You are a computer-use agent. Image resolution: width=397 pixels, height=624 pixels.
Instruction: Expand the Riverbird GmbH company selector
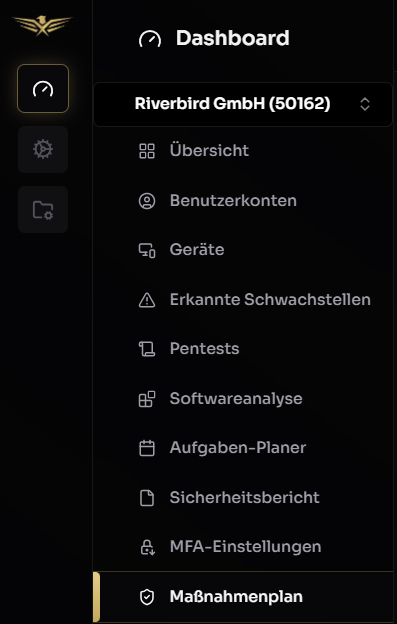243,104
